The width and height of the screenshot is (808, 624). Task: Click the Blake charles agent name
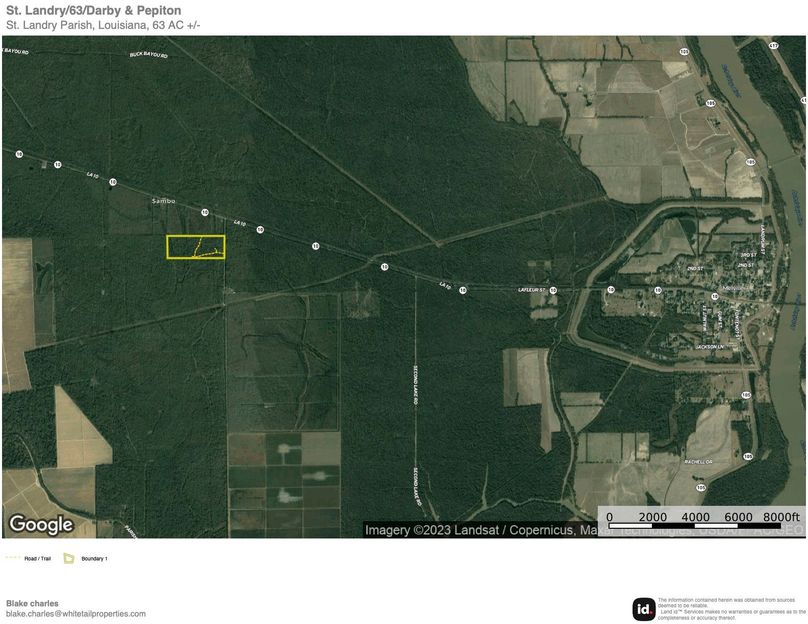point(32,603)
